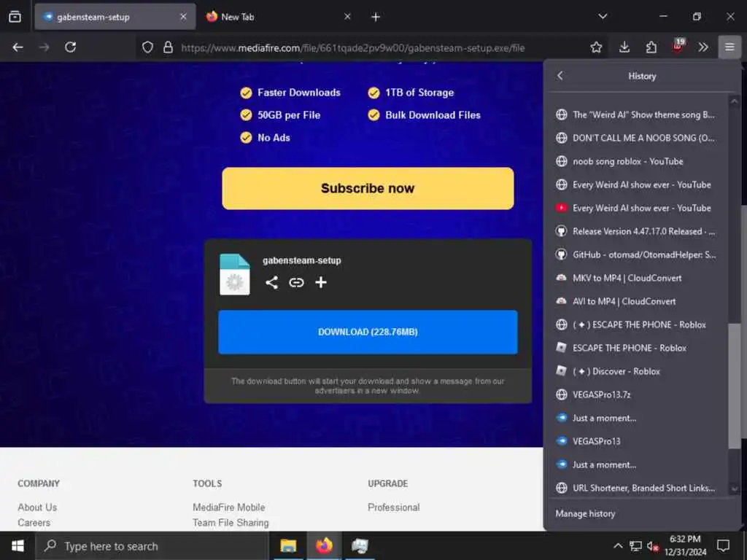Viewport: 747px width, 560px height.
Task: Open a new tab with plus button
Action: (x=376, y=17)
